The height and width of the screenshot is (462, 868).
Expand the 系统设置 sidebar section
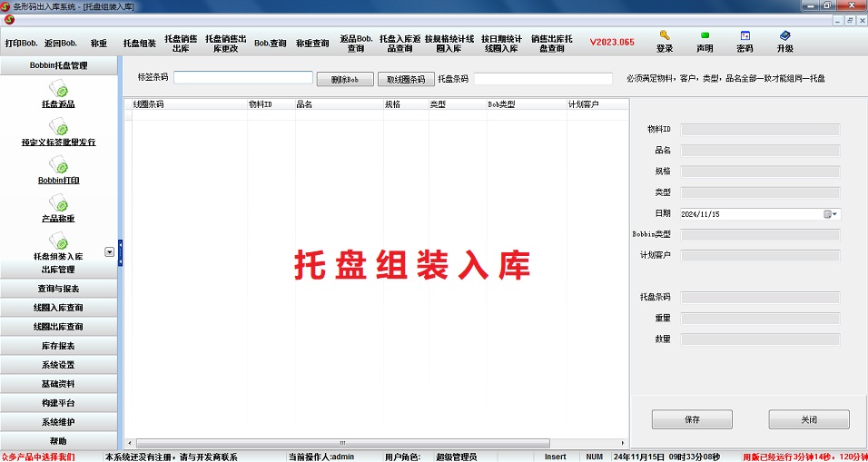(58, 365)
